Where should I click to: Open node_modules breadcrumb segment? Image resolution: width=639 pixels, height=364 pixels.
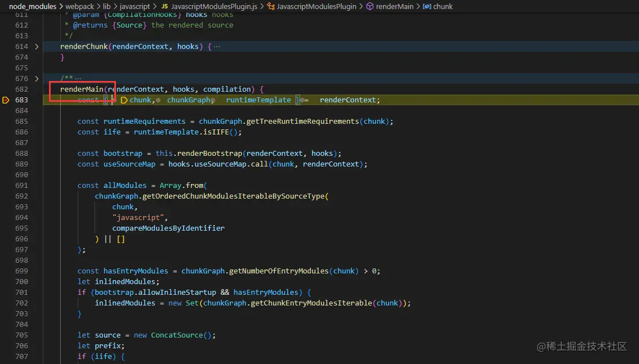click(33, 7)
